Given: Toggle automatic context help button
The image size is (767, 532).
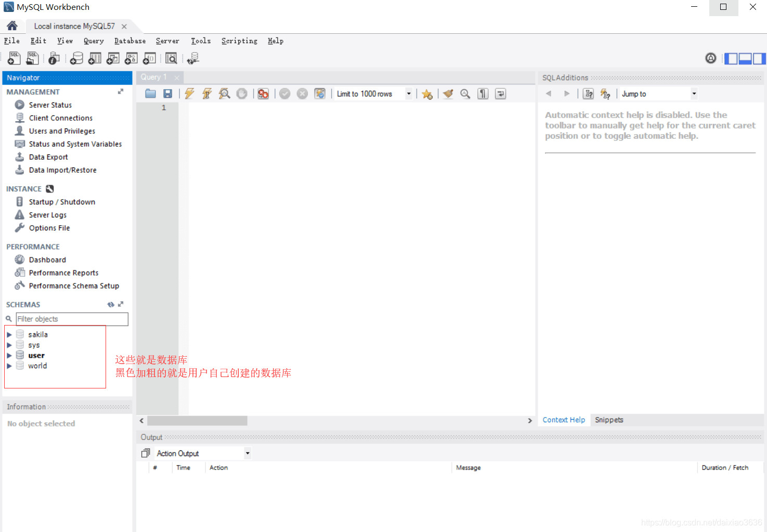Looking at the screenshot, I should pyautogui.click(x=605, y=94).
